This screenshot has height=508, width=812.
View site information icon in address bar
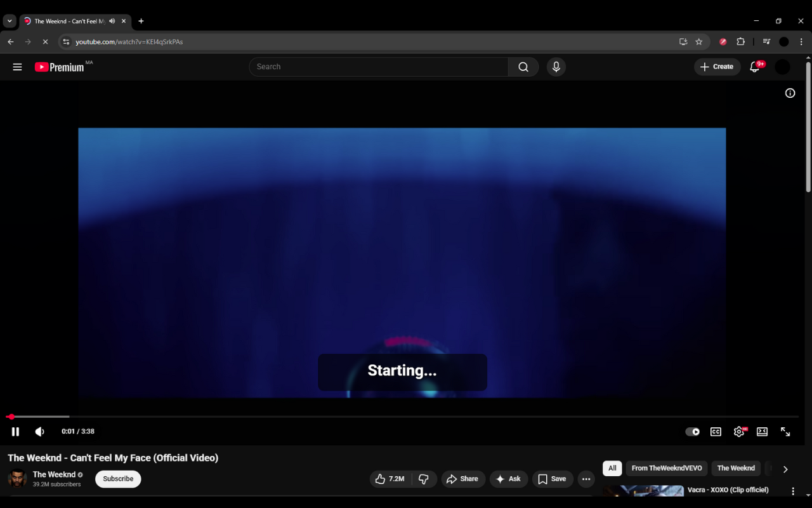66,42
